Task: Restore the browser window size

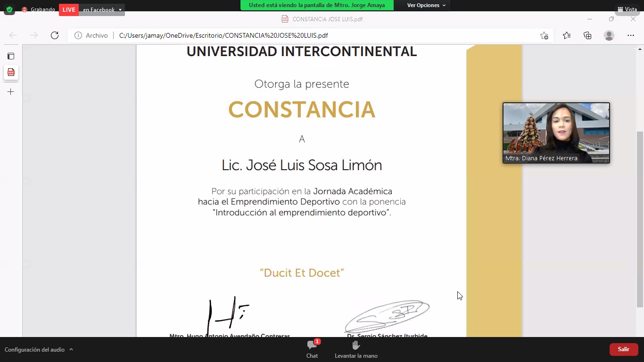Action: tap(611, 19)
